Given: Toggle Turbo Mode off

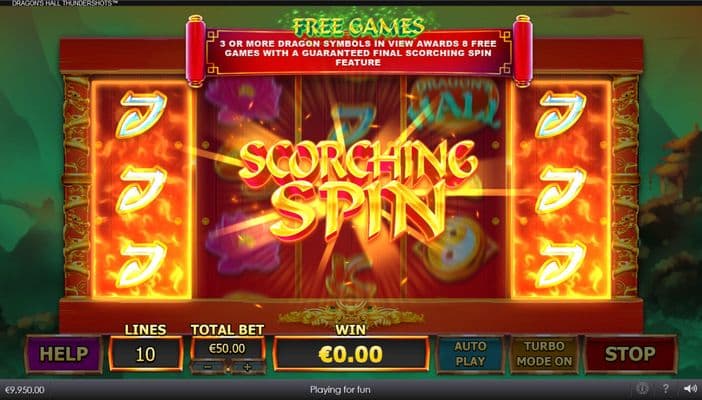Looking at the screenshot, I should coord(544,354).
